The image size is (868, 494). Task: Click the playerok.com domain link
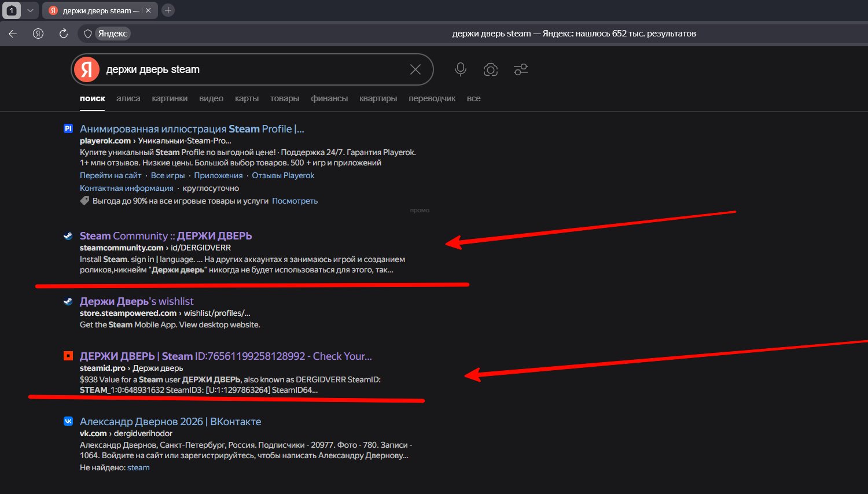(x=105, y=141)
